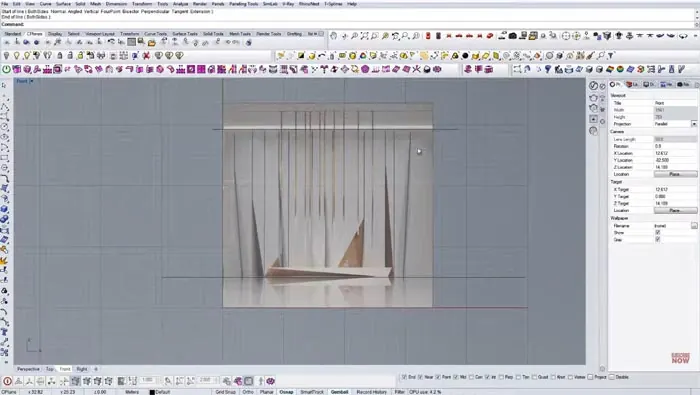Uncheck the wallpaper Show checkbox

[658, 233]
